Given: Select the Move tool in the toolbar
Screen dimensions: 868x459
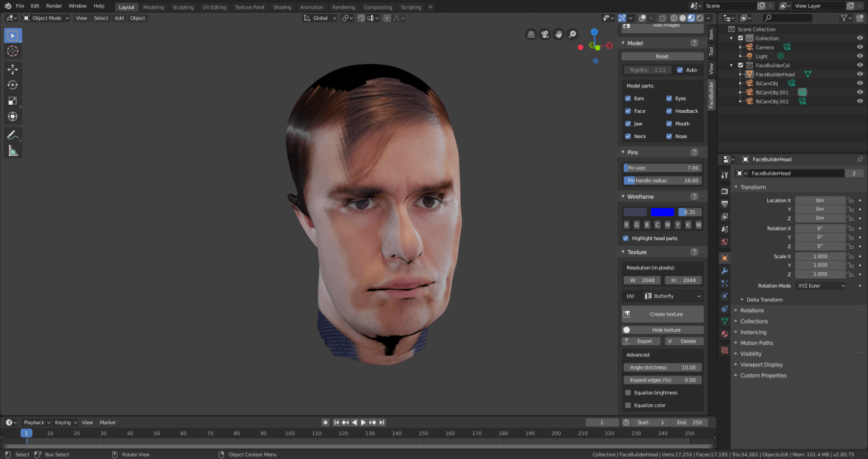Looking at the screenshot, I should coord(13,69).
